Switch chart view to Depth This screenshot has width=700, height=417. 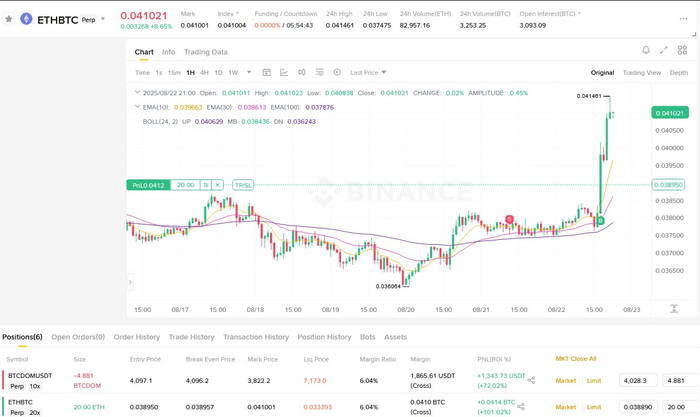[x=679, y=72]
